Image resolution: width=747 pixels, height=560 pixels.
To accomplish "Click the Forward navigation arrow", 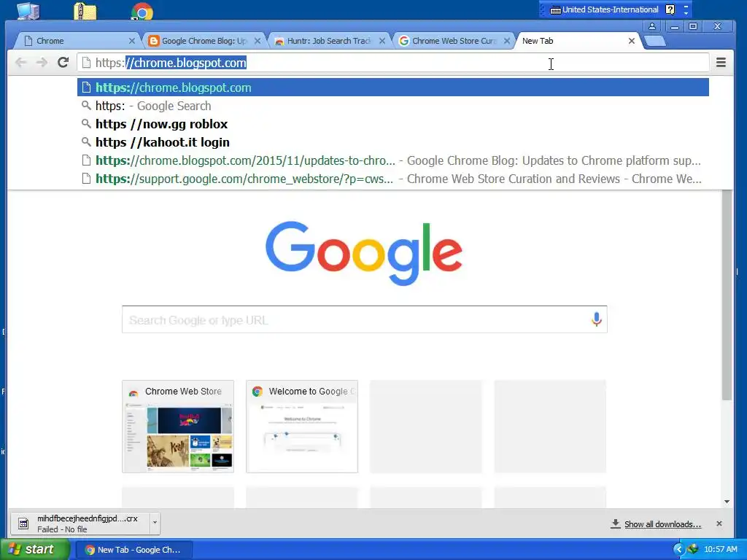I will click(x=42, y=63).
